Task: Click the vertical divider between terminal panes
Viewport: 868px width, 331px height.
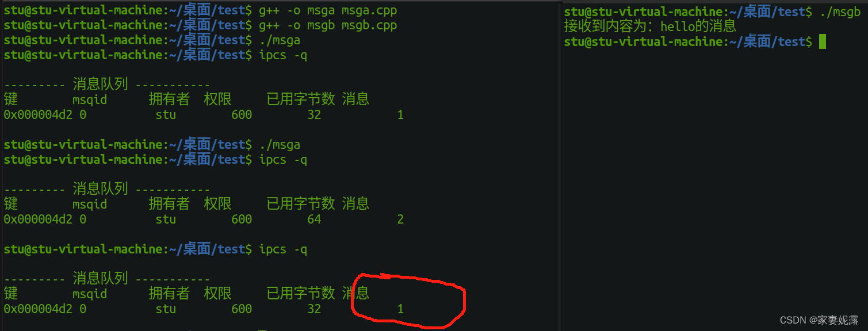Action: 561,165
